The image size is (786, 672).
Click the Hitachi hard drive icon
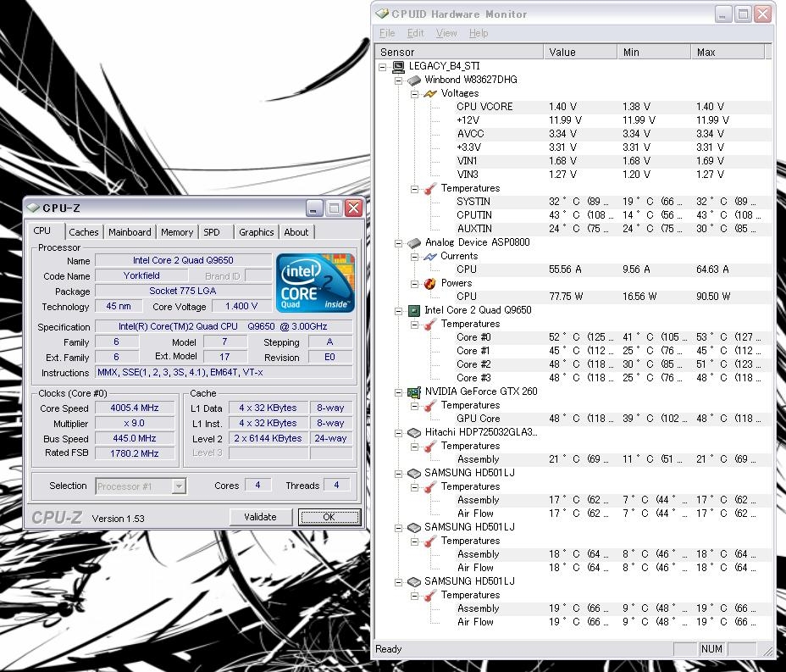pyautogui.click(x=414, y=432)
